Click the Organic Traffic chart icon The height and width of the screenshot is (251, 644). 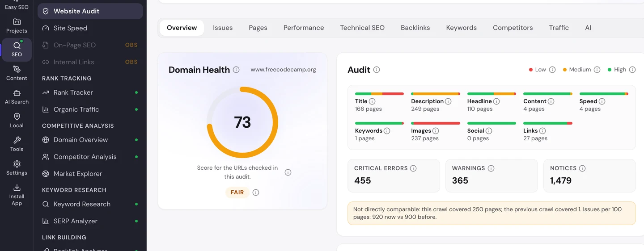tap(46, 109)
